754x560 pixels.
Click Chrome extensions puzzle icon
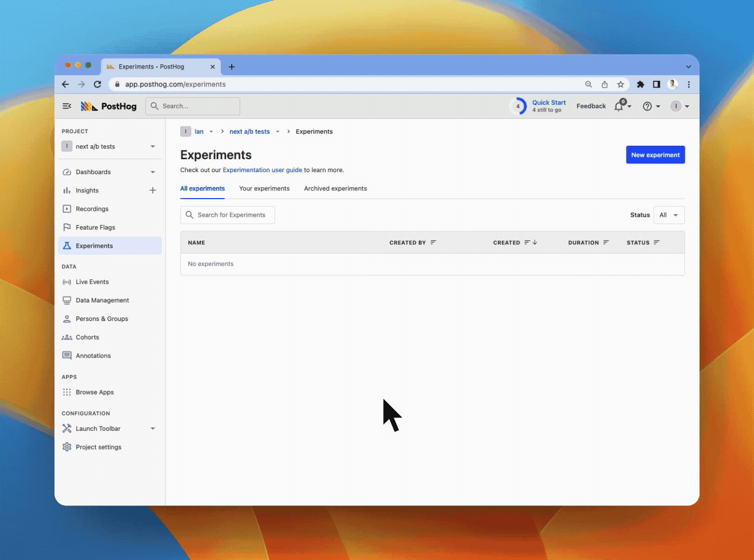click(x=640, y=85)
